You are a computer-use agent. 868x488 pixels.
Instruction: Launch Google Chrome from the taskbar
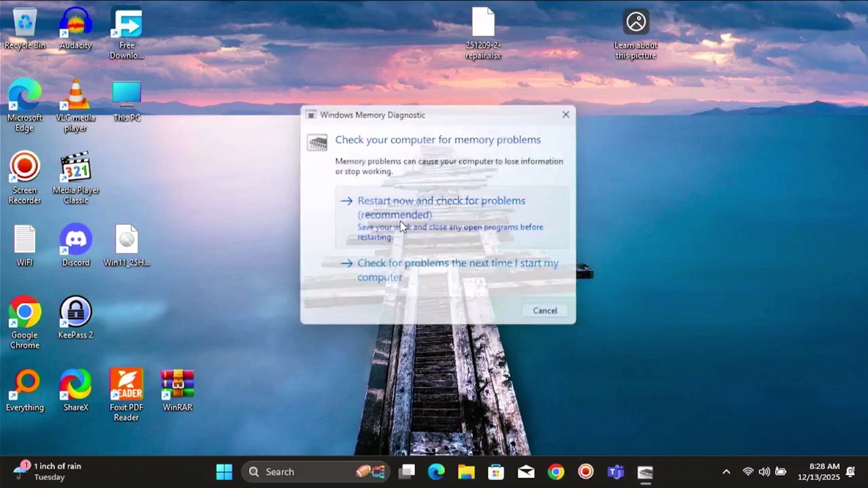555,472
